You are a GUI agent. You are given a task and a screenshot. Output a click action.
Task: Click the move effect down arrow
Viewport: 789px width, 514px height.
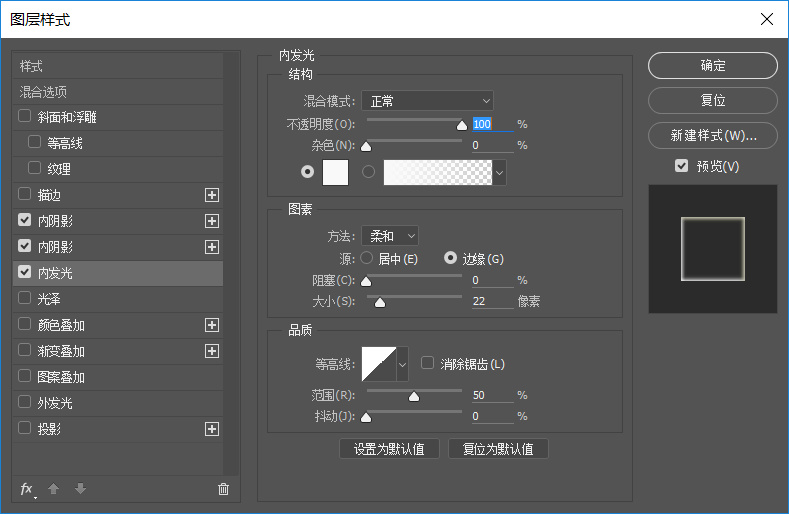80,488
